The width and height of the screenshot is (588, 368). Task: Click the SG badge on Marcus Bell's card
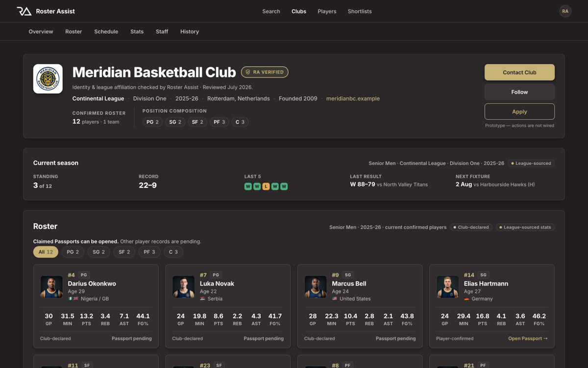[x=348, y=275]
